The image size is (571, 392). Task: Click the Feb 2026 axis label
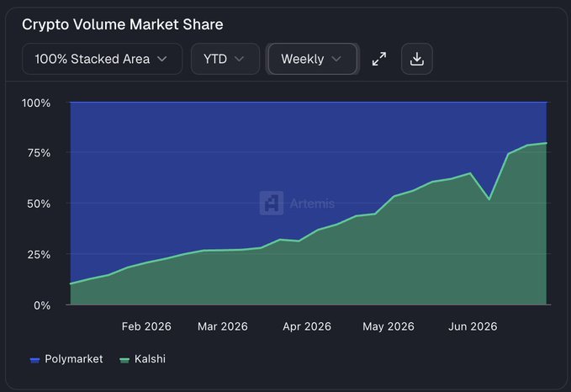point(146,326)
